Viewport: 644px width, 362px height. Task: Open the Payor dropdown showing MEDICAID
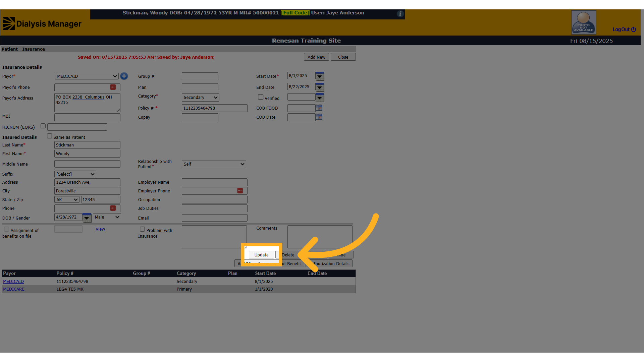tap(87, 76)
